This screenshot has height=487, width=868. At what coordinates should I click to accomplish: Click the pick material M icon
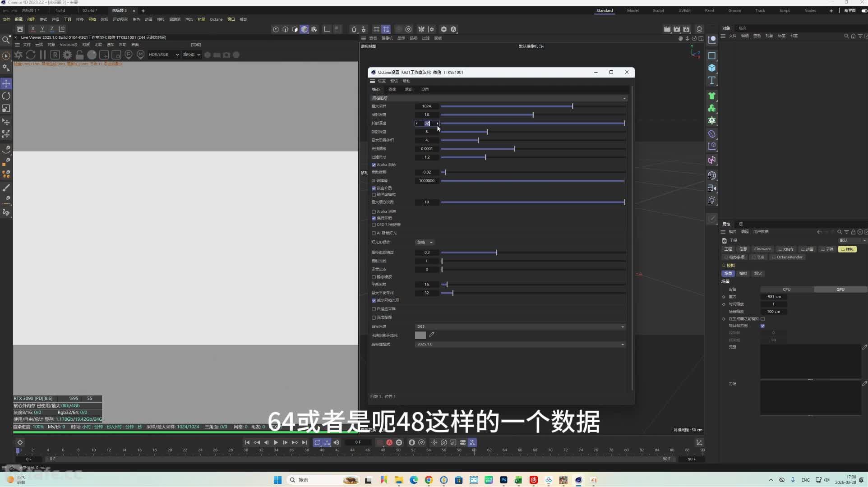coord(141,55)
